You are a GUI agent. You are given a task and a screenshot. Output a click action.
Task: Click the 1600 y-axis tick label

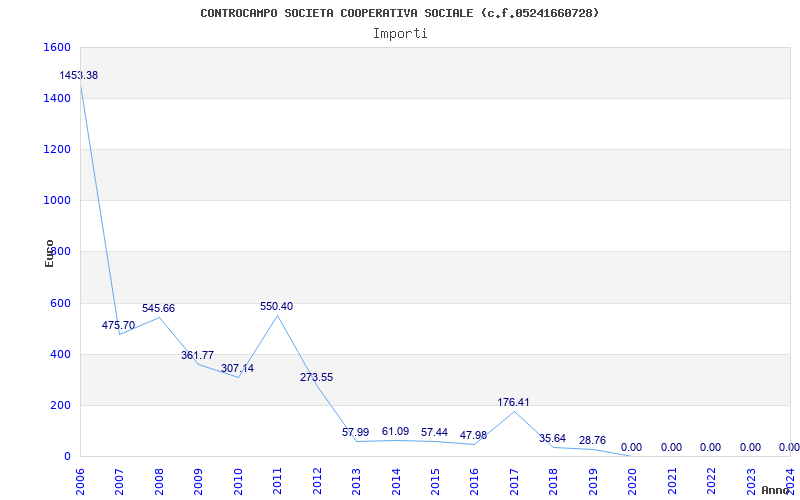click(57, 47)
